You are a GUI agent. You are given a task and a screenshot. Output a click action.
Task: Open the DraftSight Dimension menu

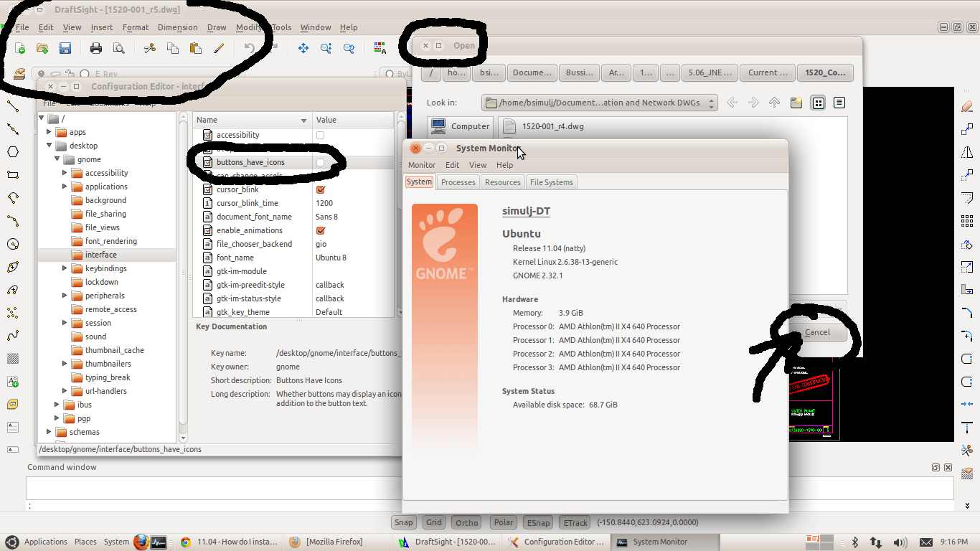[x=177, y=27]
